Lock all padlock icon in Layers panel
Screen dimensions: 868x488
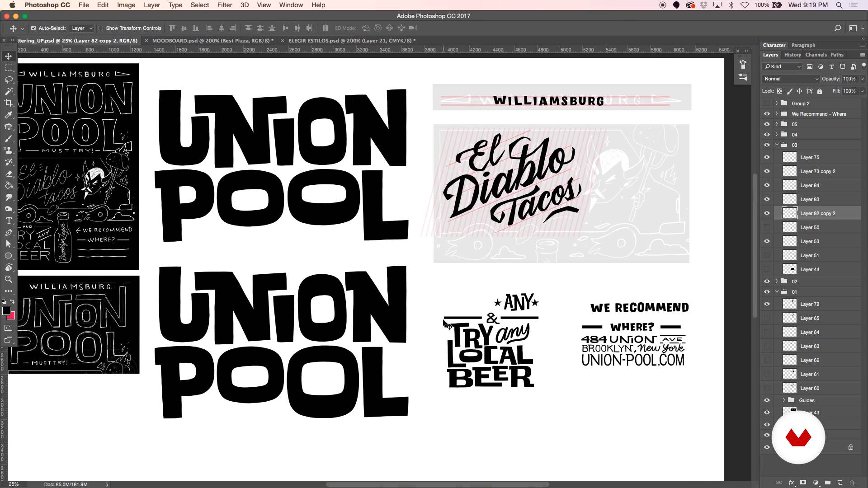click(x=820, y=91)
